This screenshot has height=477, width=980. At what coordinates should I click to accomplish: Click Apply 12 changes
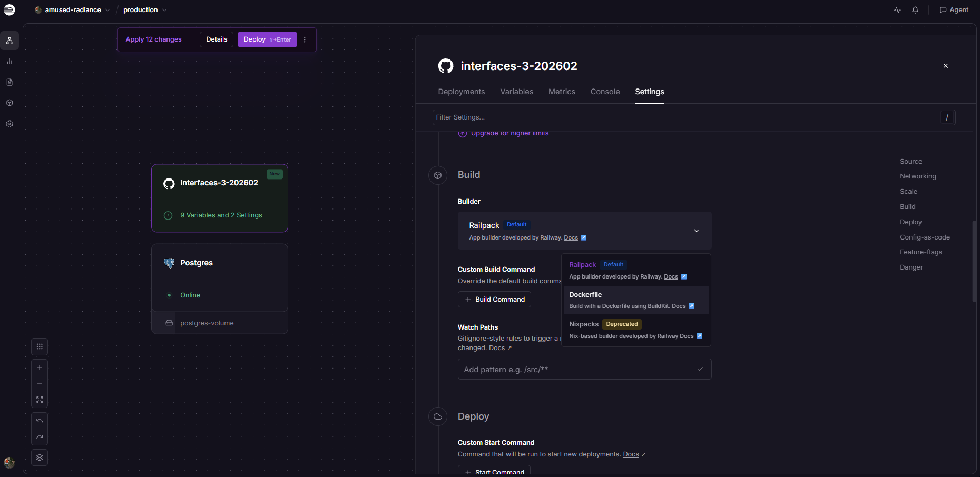pos(153,39)
